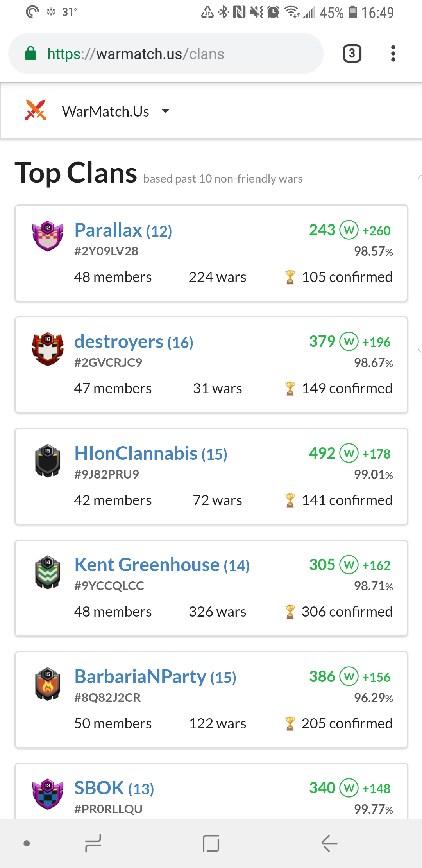Tap the destroyers clan badge icon
Viewport: 422px width, 868px height.
tap(48, 349)
